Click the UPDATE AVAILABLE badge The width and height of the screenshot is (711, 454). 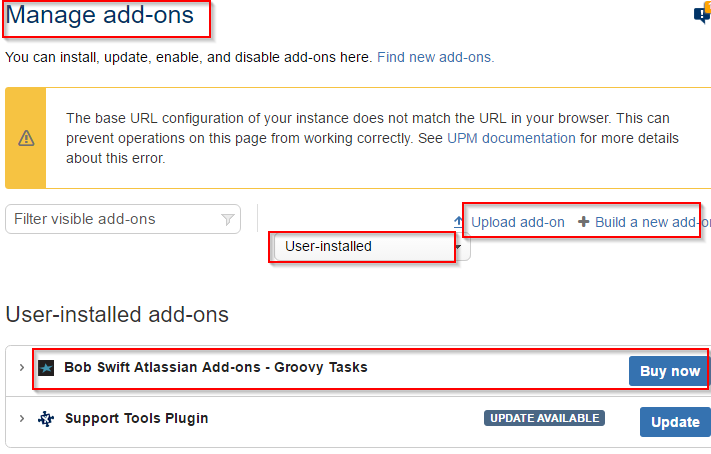point(544,418)
